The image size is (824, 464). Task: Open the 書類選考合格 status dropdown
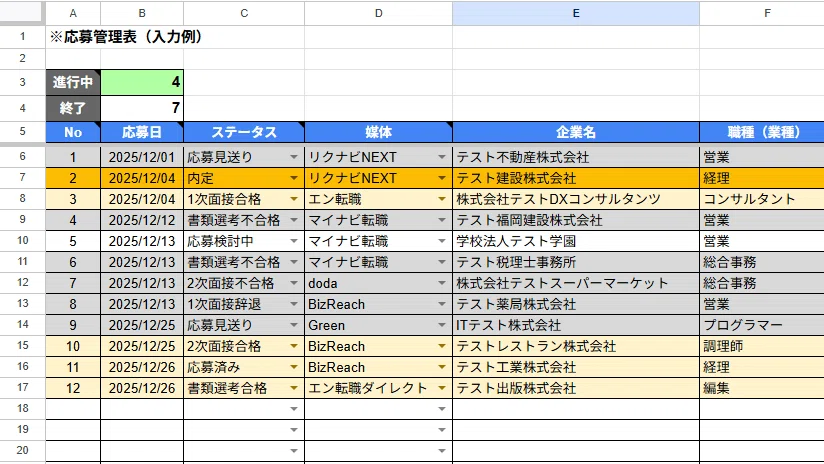(294, 388)
